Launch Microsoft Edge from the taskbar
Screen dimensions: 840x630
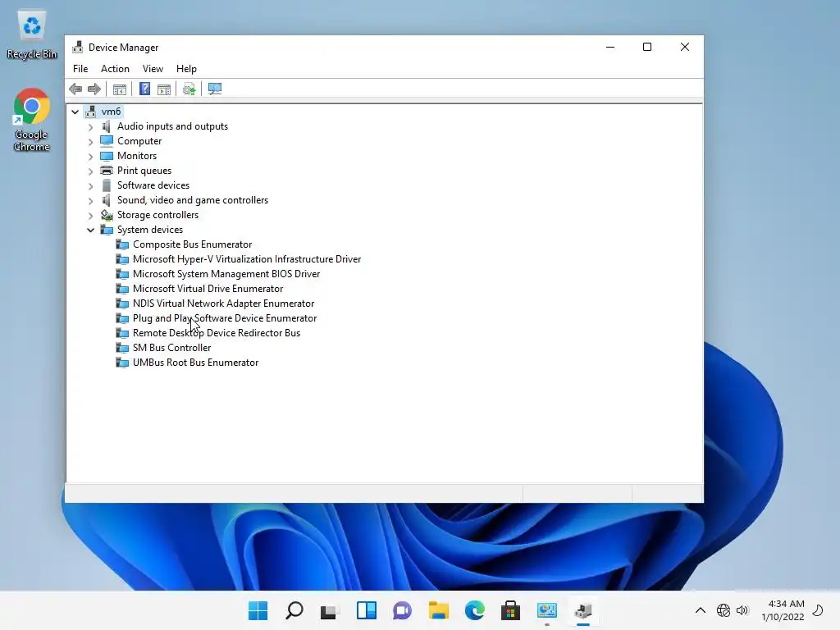pyautogui.click(x=475, y=610)
